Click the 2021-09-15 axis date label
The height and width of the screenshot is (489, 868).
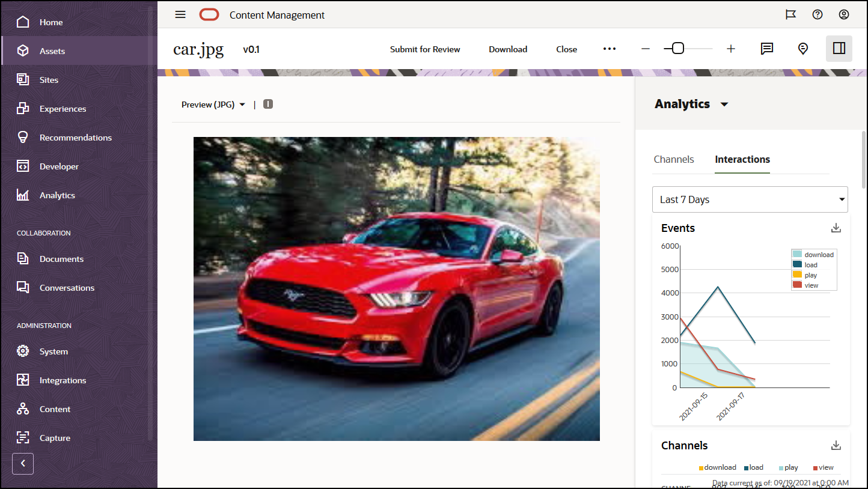pyautogui.click(x=694, y=407)
